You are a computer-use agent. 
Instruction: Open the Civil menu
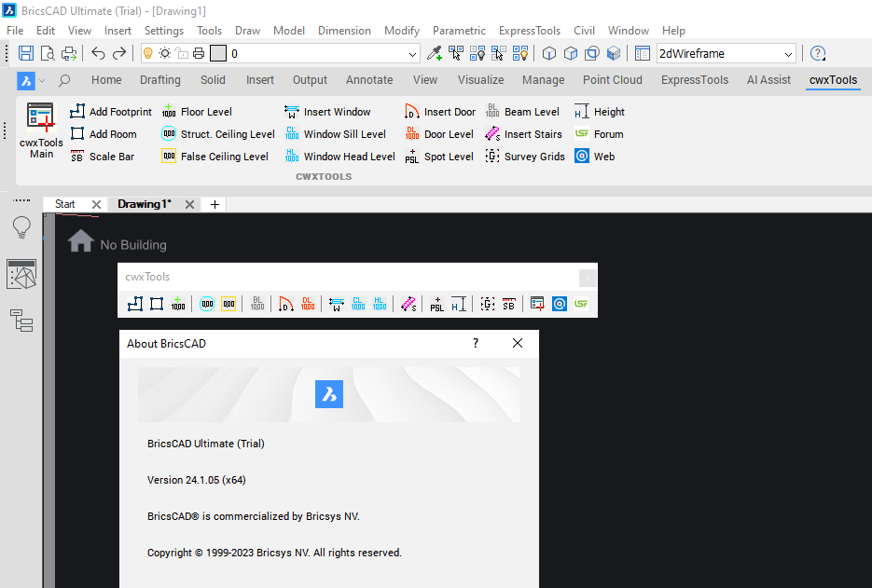coord(584,31)
